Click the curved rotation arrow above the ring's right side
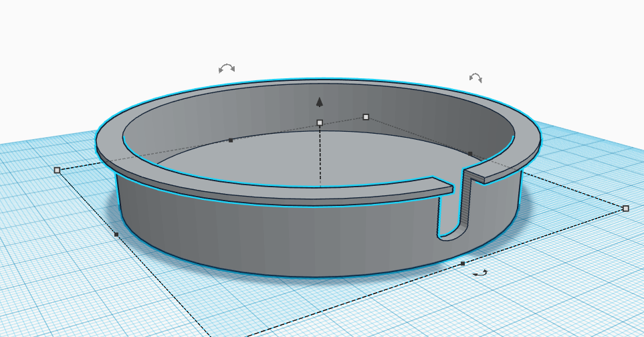Viewport: 644px width, 337px height. (475, 78)
